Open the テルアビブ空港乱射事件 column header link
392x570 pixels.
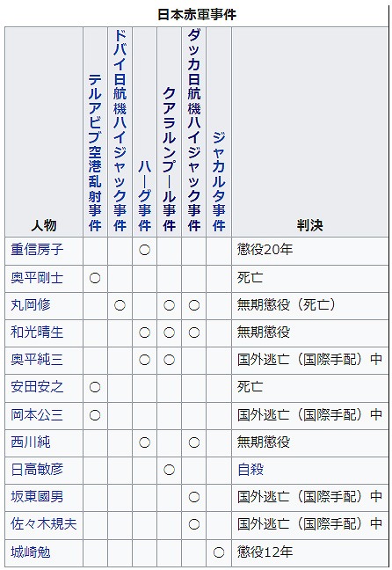(x=95, y=153)
